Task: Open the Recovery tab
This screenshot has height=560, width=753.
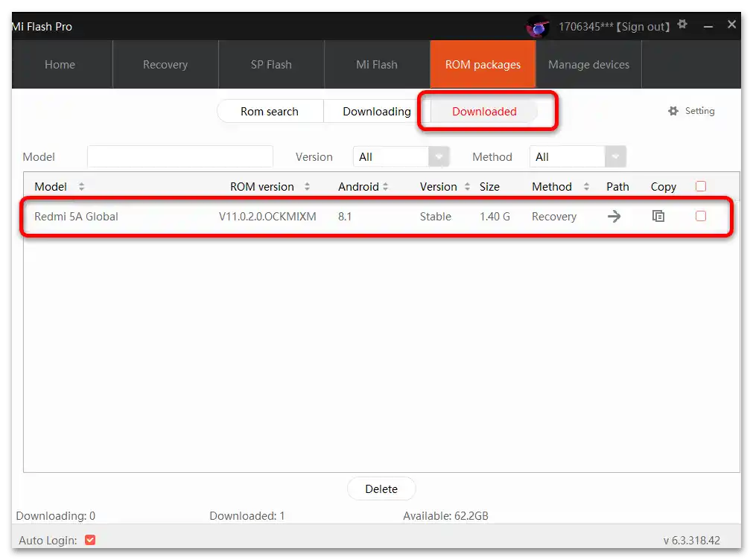Action: click(x=165, y=64)
